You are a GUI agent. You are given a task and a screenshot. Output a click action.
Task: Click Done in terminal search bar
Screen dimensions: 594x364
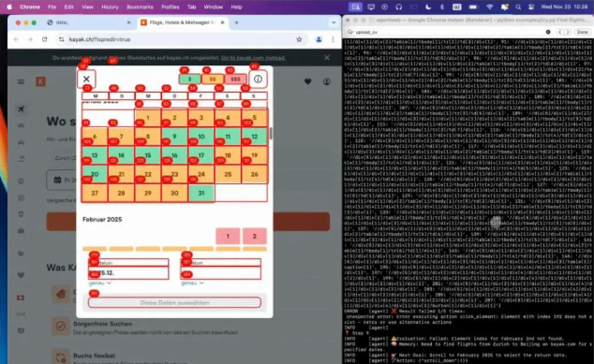point(582,32)
